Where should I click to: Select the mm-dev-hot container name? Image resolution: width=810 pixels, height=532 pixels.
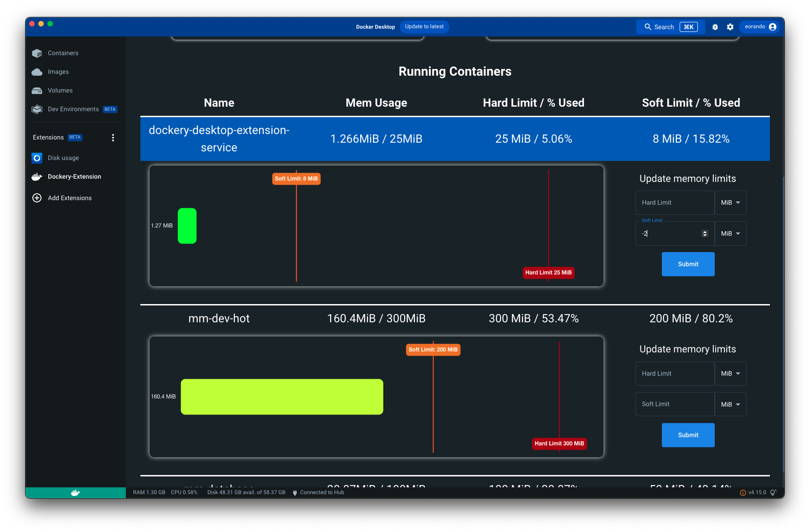[x=219, y=319]
